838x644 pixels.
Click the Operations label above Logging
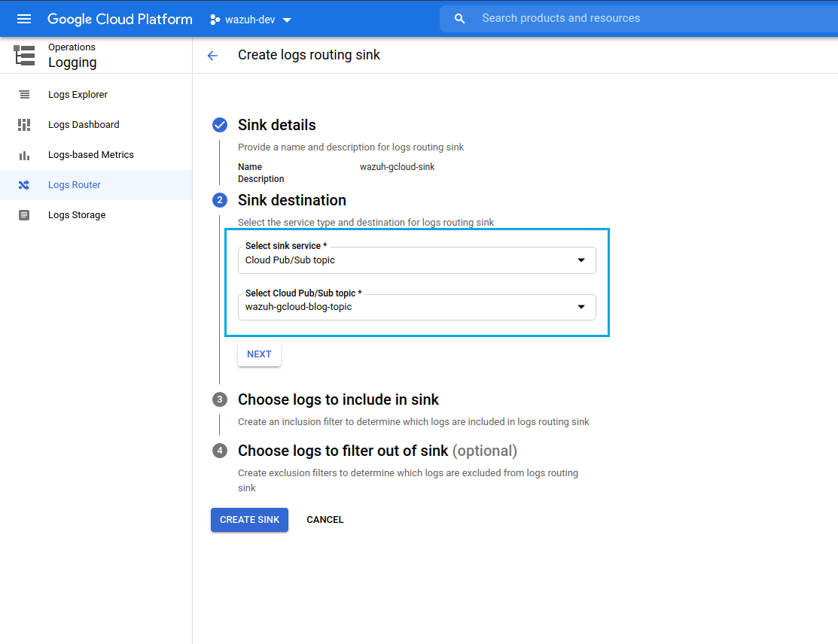pos(72,47)
